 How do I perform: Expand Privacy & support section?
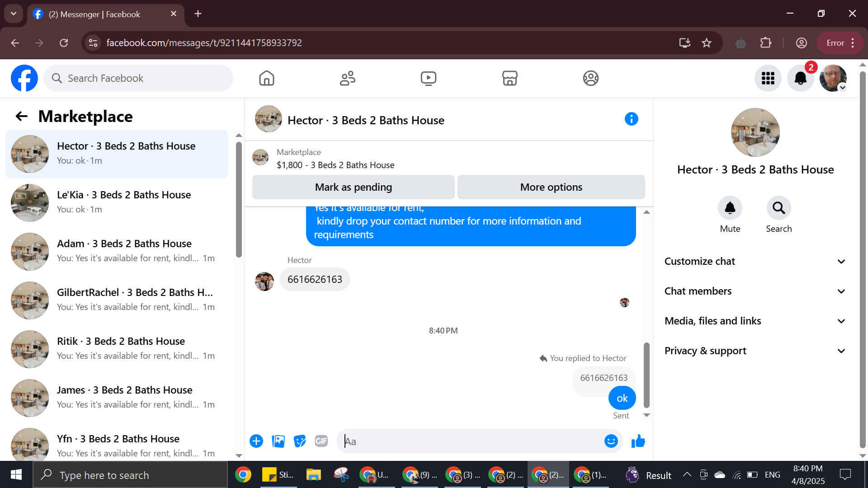click(x=754, y=351)
